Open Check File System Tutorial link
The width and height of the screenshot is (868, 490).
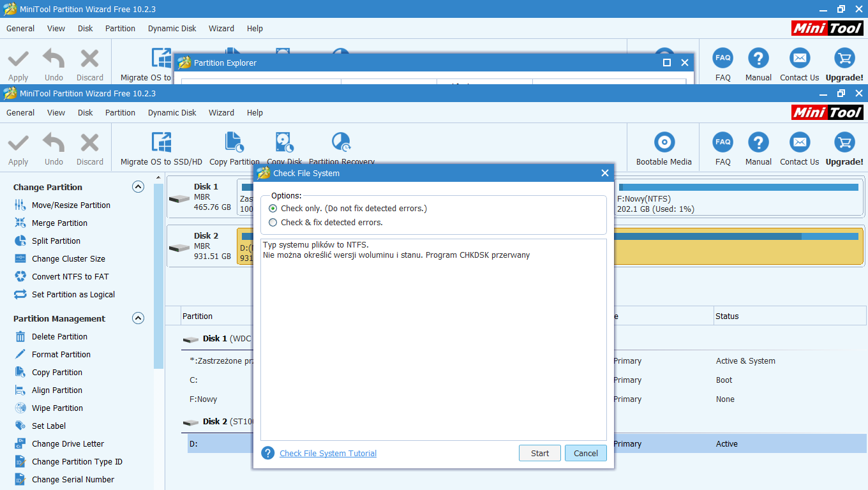[x=328, y=454]
